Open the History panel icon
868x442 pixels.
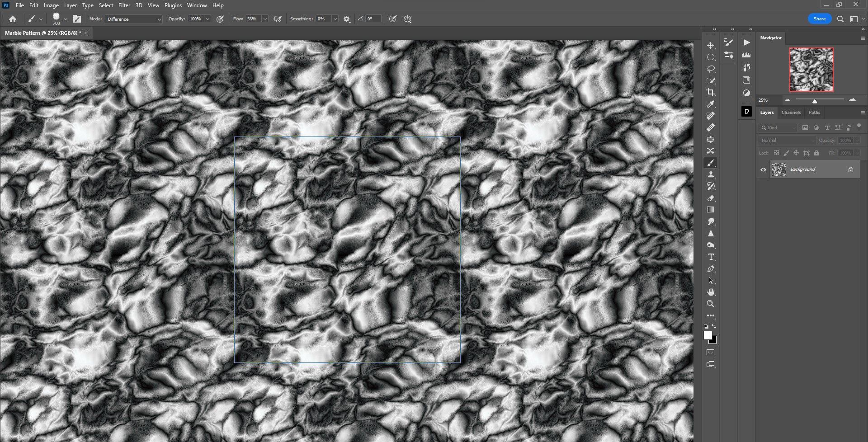pyautogui.click(x=746, y=67)
